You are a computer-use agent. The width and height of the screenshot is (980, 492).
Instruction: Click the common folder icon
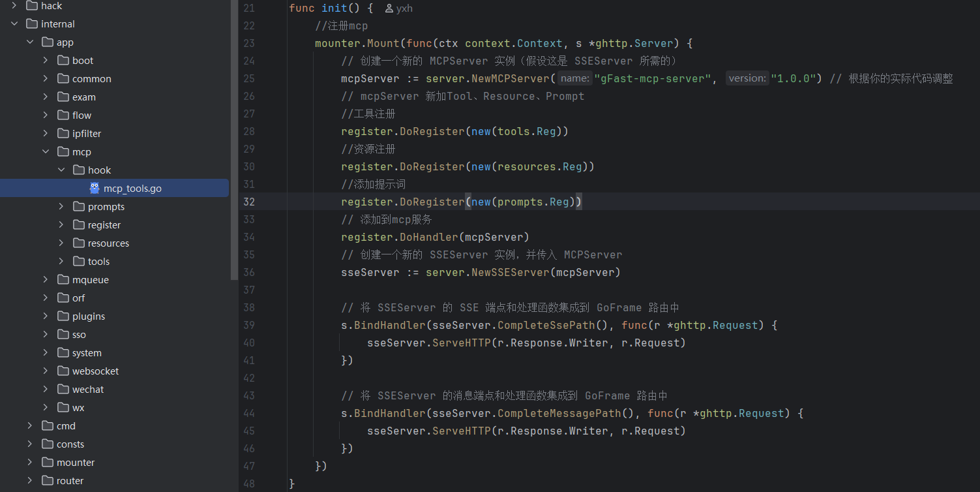tap(63, 79)
